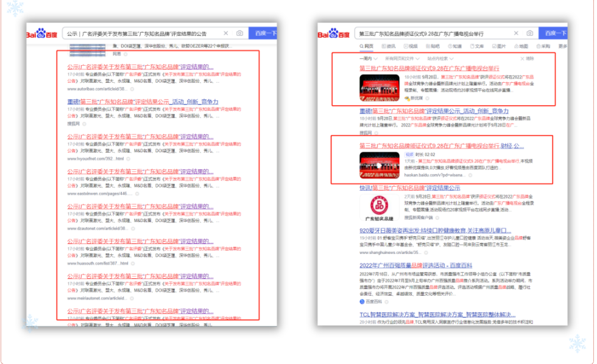Open the table image thumbnail beside 网易
The image size is (597, 364).
(x=88, y=50)
